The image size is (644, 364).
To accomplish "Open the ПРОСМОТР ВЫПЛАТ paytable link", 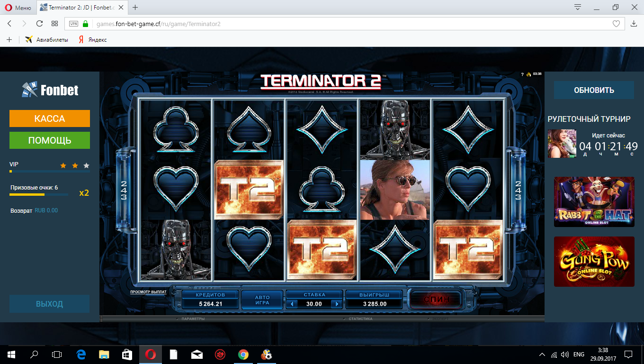I will pyautogui.click(x=149, y=292).
